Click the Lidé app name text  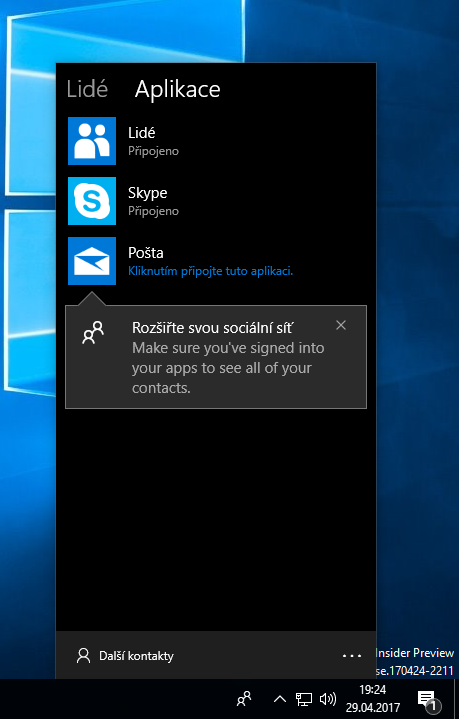pos(142,133)
